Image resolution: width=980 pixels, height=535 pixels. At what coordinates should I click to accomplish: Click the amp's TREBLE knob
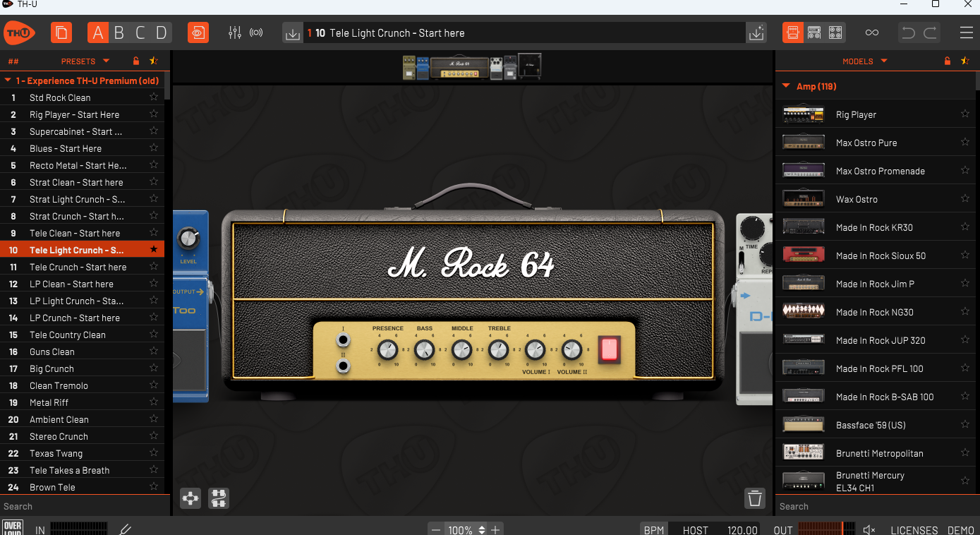point(499,349)
